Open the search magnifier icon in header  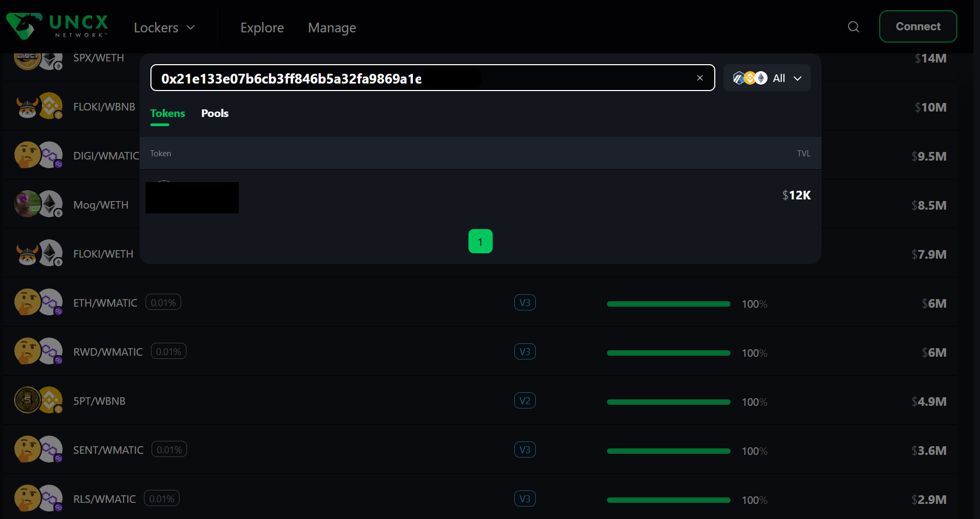(x=853, y=27)
